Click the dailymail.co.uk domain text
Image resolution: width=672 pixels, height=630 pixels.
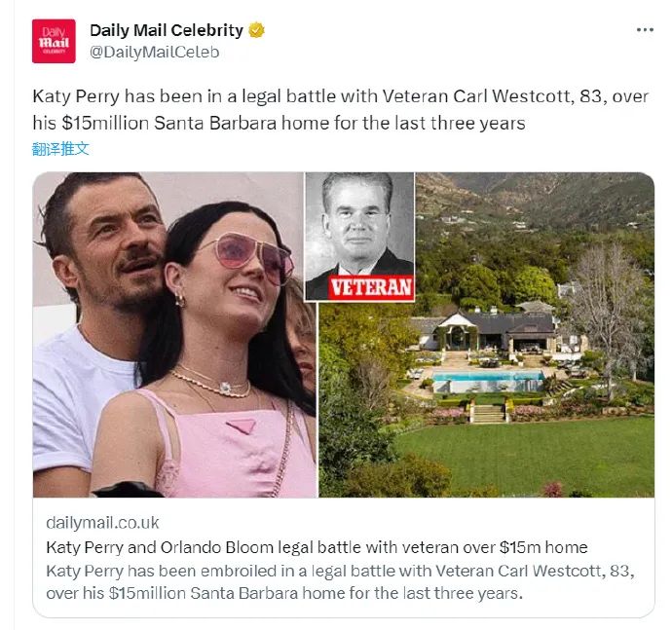pos(102,523)
